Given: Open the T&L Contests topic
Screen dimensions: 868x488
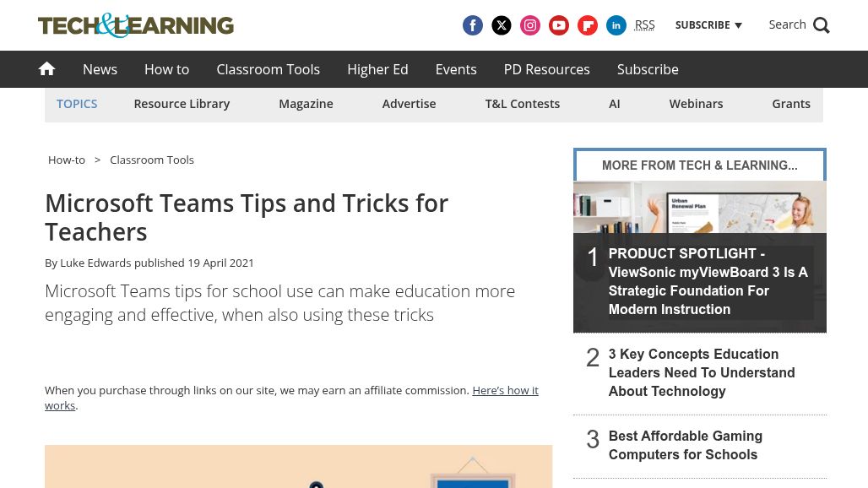Looking at the screenshot, I should [x=523, y=104].
